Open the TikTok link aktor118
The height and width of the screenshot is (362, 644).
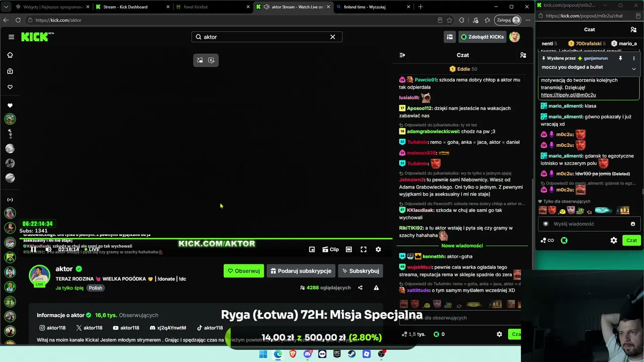tap(210, 328)
